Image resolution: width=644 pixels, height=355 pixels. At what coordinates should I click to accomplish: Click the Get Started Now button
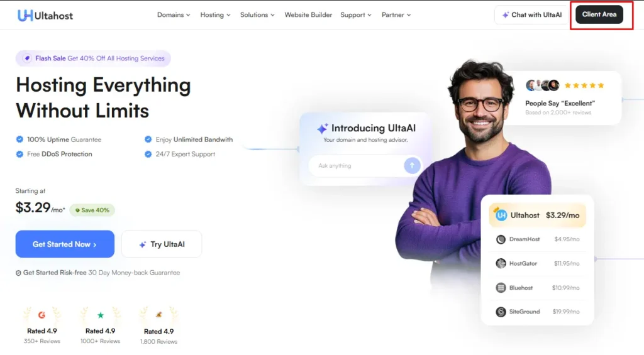click(65, 244)
